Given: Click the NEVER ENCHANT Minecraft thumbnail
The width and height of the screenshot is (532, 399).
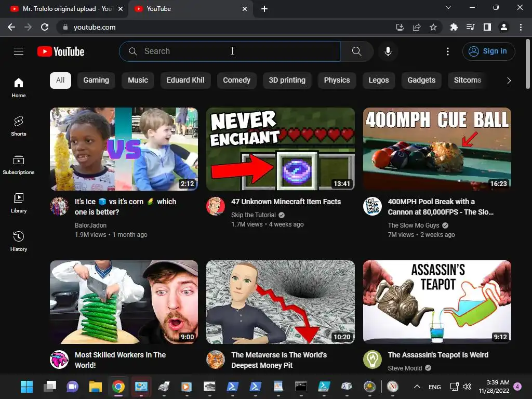Looking at the screenshot, I should click(x=280, y=149).
